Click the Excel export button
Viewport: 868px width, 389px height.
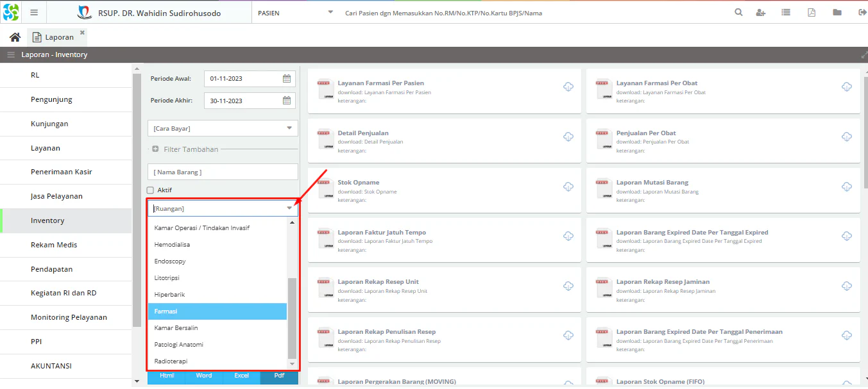coord(241,376)
